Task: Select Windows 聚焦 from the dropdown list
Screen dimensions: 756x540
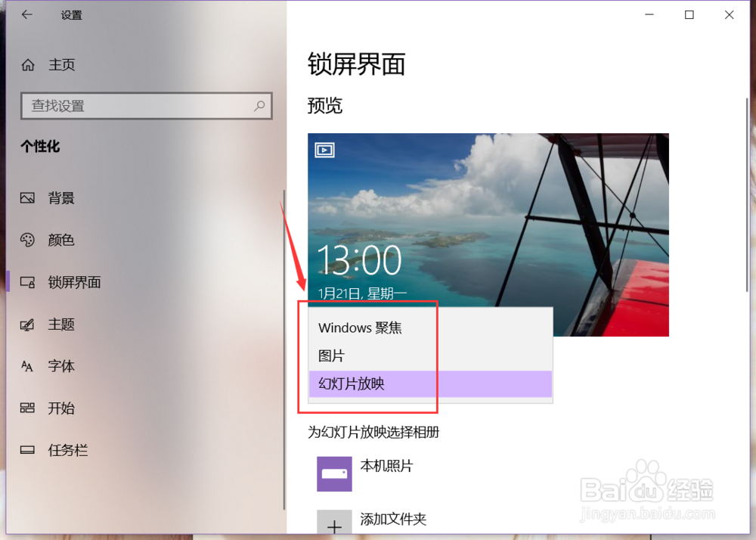Action: click(430, 328)
